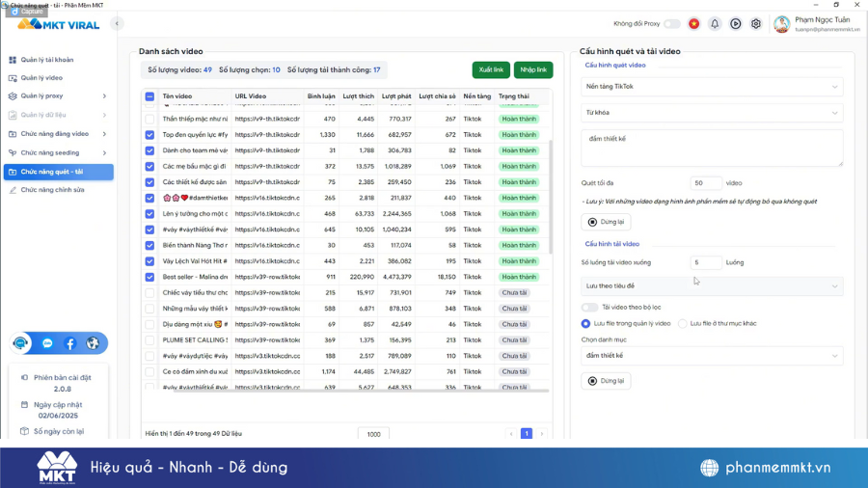Click the video table horizontal scrollbar

click(x=360, y=391)
